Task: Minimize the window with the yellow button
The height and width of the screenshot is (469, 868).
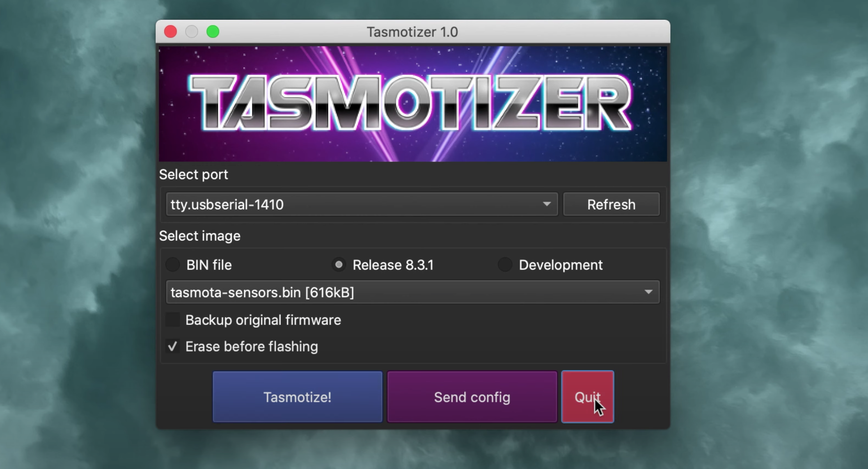Action: [191, 31]
